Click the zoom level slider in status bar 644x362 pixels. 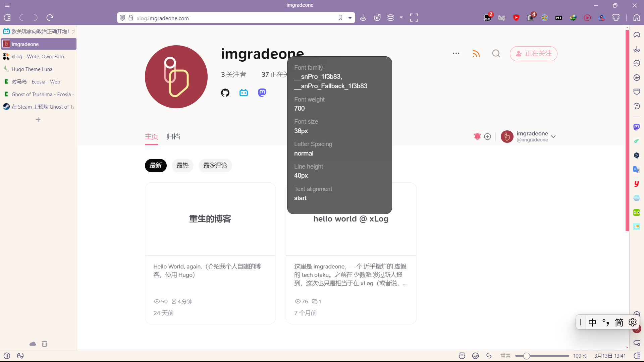pos(542,356)
